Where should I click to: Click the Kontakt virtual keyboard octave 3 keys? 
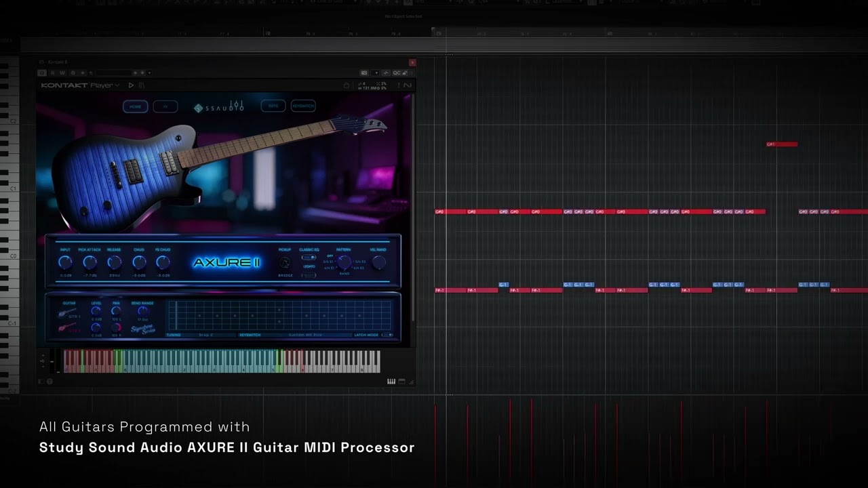(x=229, y=361)
